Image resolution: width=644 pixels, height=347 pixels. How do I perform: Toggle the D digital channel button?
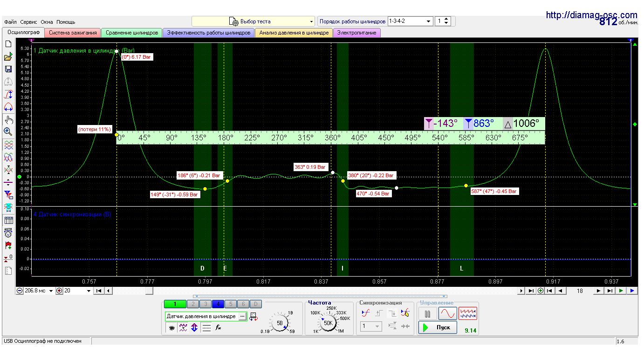[256, 304]
